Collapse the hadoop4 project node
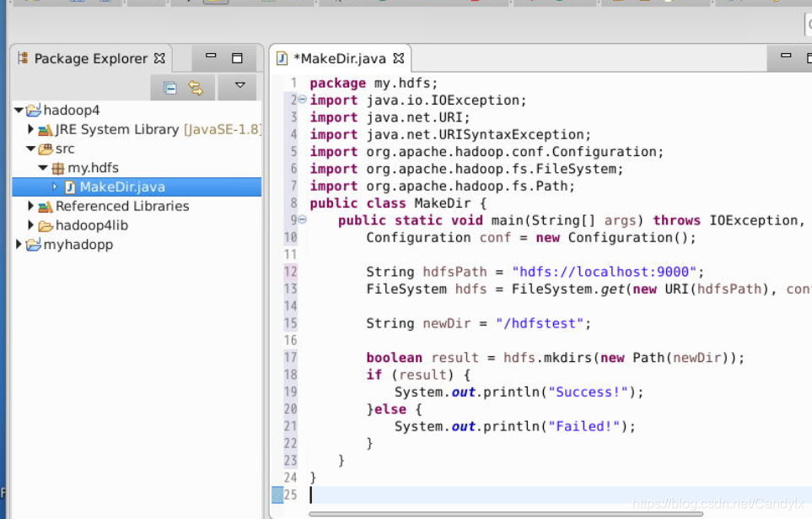Viewport: 812px width, 519px height. coord(19,110)
